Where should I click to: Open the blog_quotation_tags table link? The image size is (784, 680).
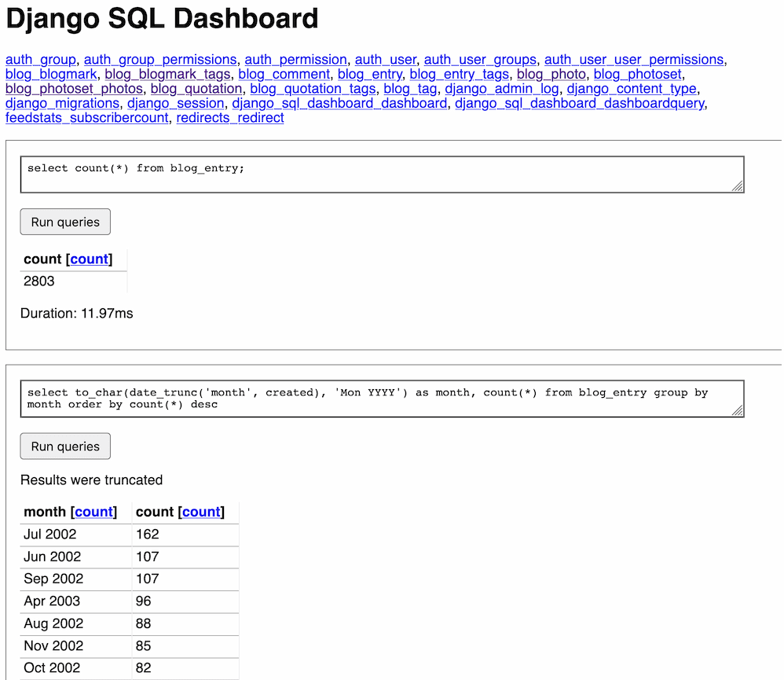(313, 89)
